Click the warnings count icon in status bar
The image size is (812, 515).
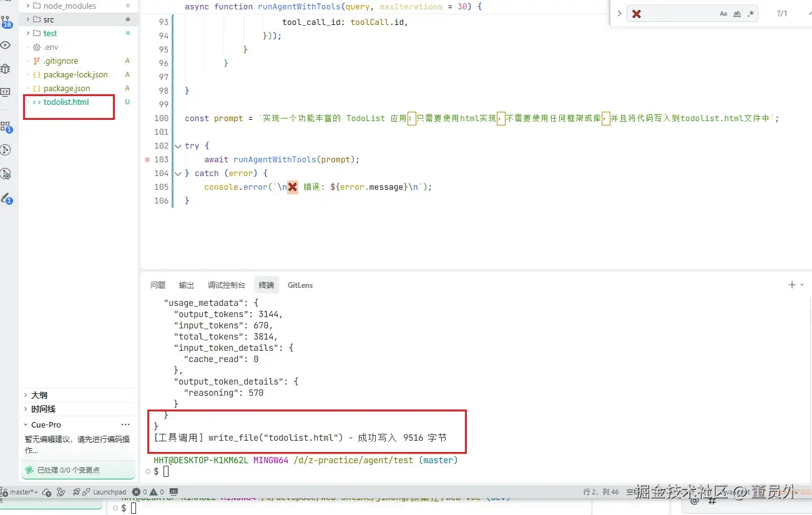[154, 492]
